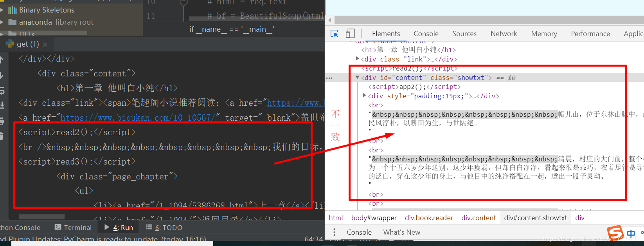Select html in the DOM breadcrumb
Image resolution: width=644 pixels, height=246 pixels.
click(x=336, y=218)
